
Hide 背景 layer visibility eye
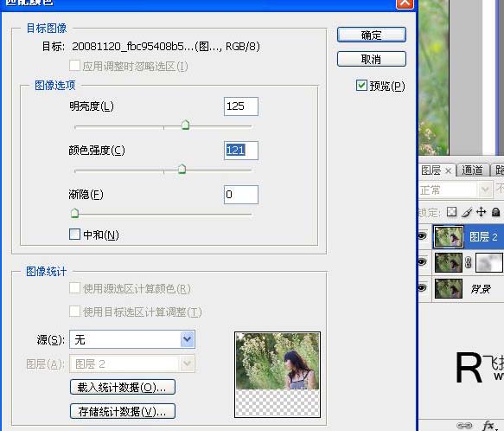[x=422, y=287]
